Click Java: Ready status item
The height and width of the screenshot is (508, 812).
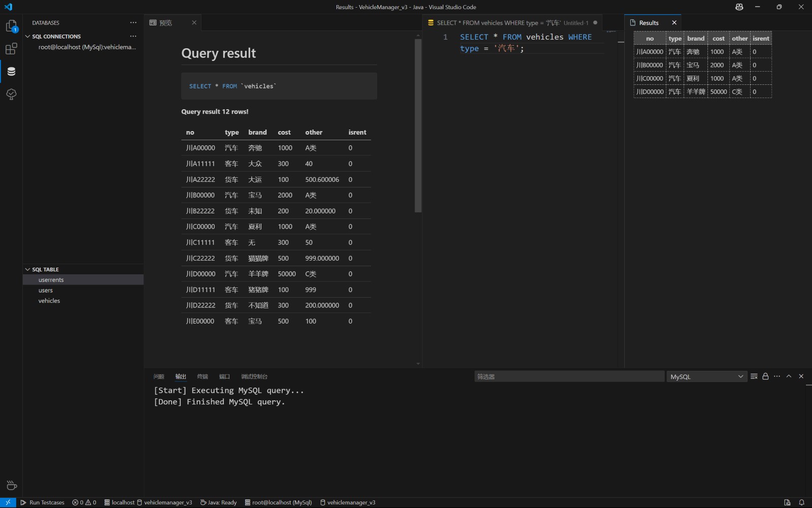219,502
